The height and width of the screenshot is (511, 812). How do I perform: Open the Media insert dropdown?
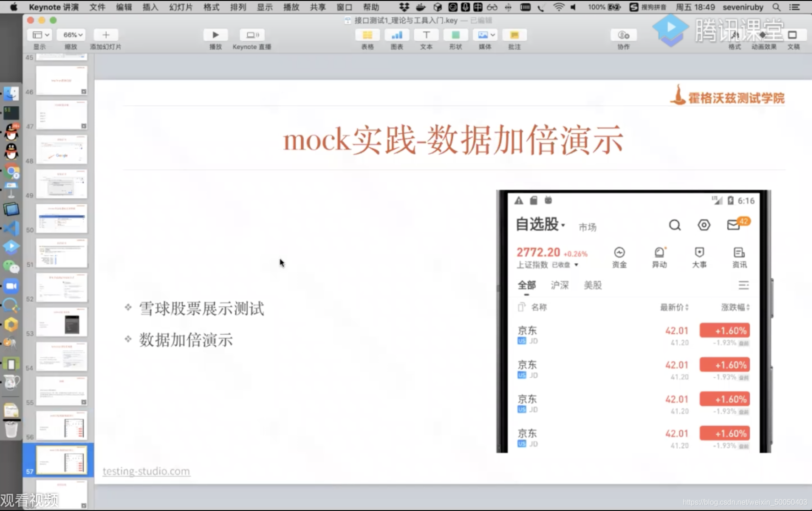coord(485,35)
